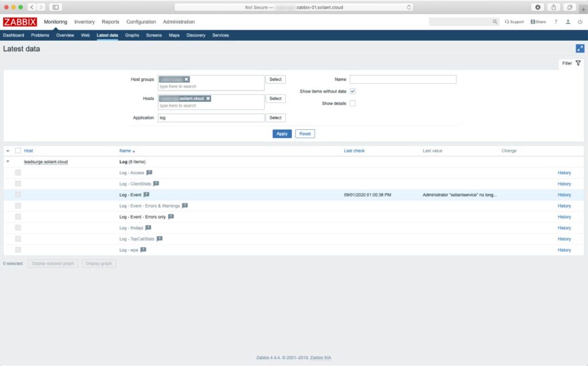Apply the current filter settings
Image resolution: width=588 pixels, height=366 pixels.
point(281,133)
